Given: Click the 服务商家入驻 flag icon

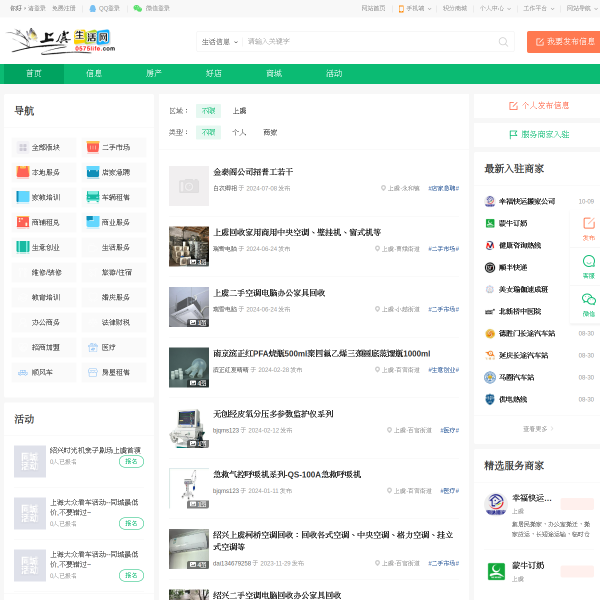Looking at the screenshot, I should (x=513, y=135).
